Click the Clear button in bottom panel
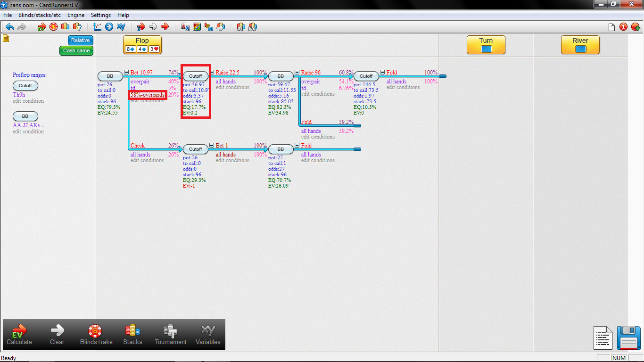 pyautogui.click(x=57, y=335)
